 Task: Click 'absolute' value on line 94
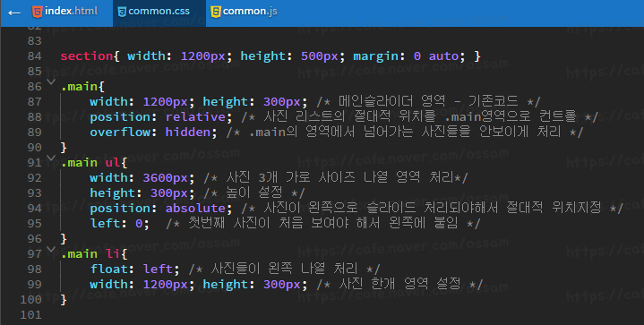195,208
